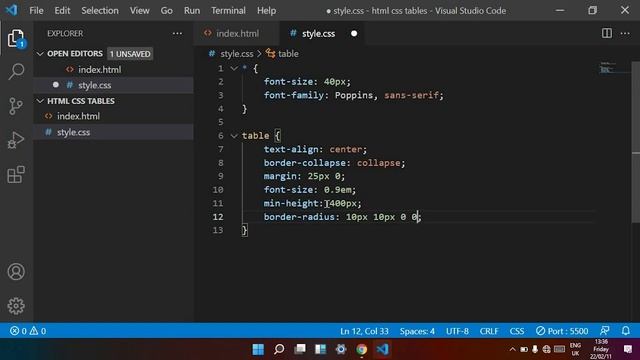Open the Run and Debug view

click(x=16, y=140)
